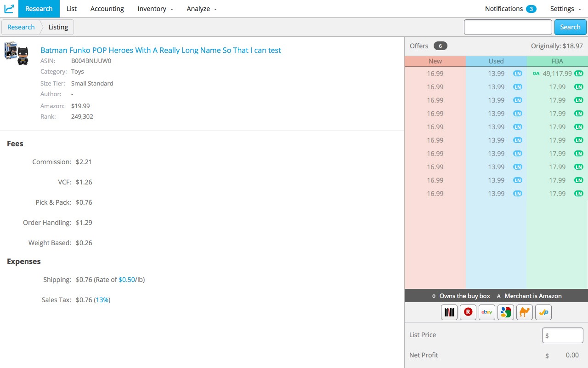Click the Offers label
Screen dimensions: 588x368
pos(419,46)
